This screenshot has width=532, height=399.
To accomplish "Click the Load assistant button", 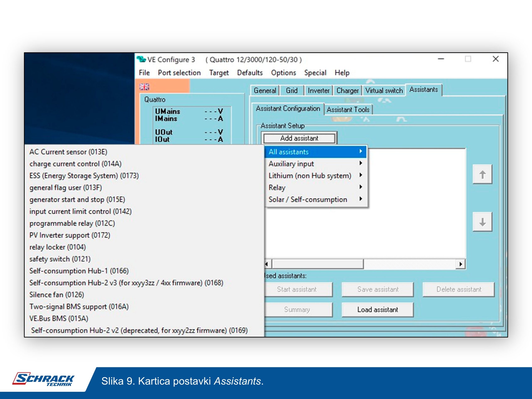I will click(377, 309).
